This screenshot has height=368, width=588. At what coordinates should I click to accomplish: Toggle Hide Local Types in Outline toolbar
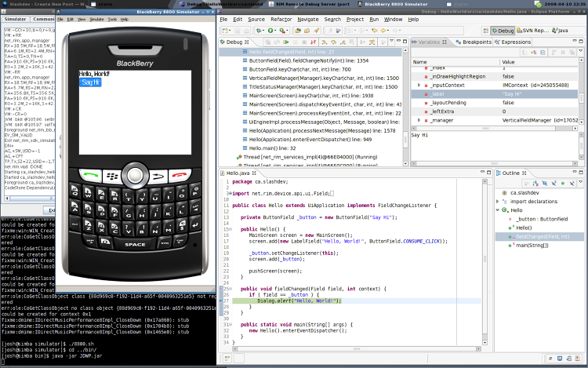coord(572,183)
